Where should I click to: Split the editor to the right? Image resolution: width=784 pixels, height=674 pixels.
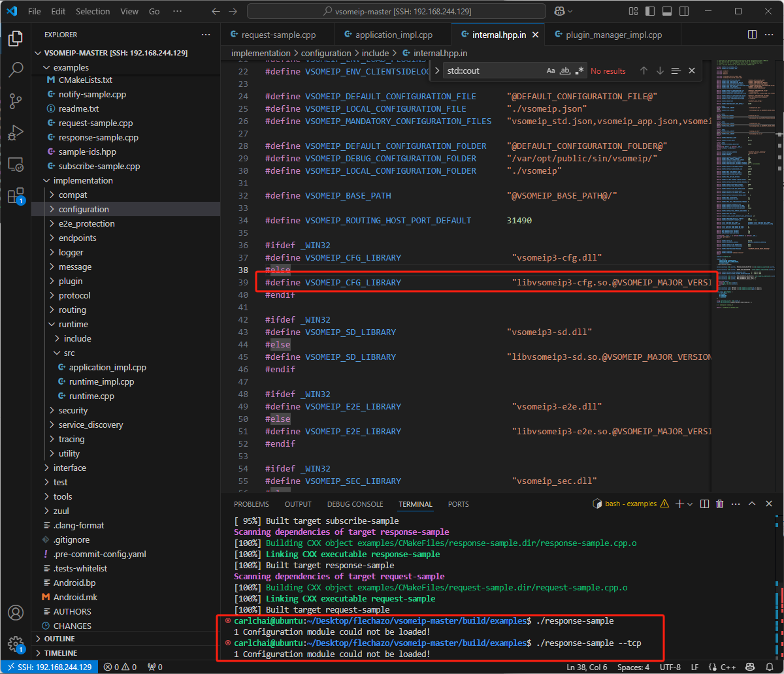[752, 35]
